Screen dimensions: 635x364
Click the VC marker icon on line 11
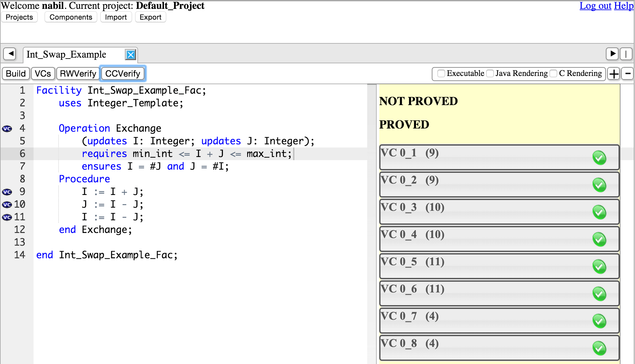click(x=7, y=217)
